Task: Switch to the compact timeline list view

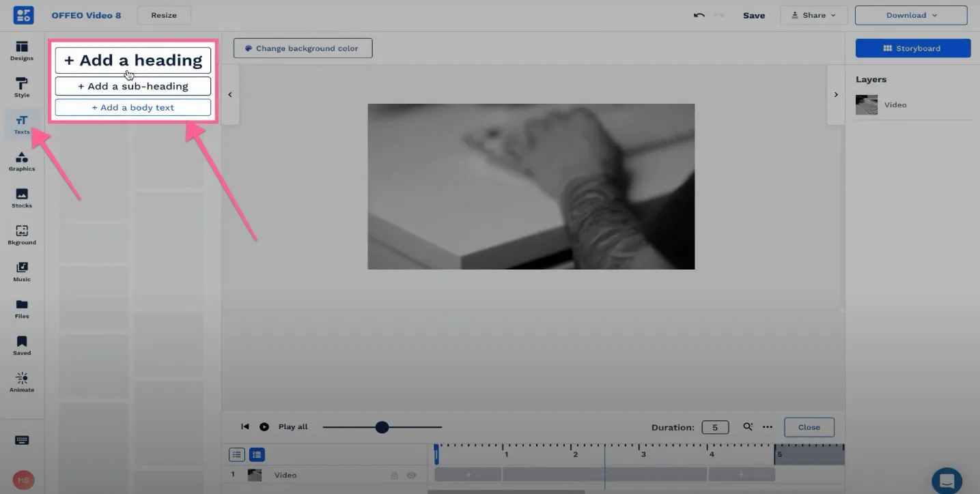Action: [237, 454]
